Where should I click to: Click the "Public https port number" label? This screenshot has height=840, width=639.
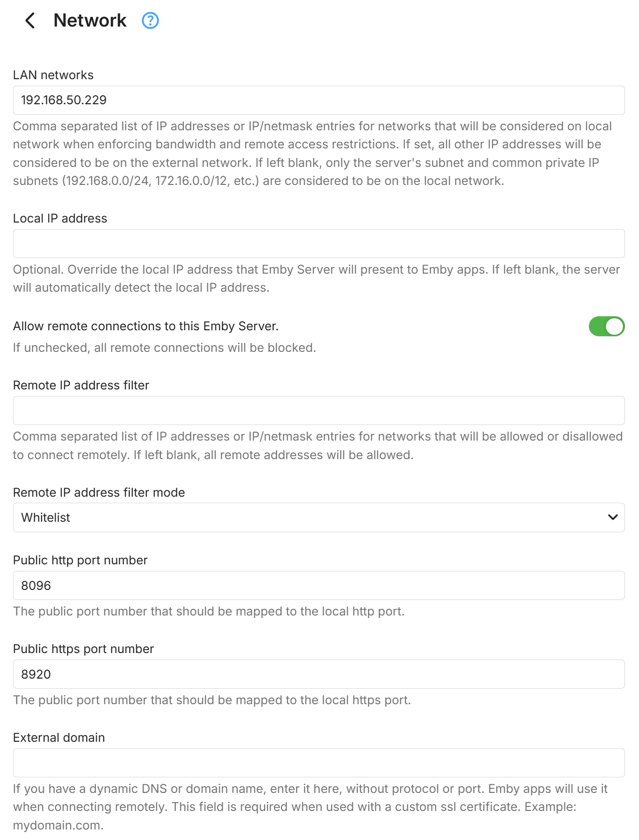click(83, 649)
